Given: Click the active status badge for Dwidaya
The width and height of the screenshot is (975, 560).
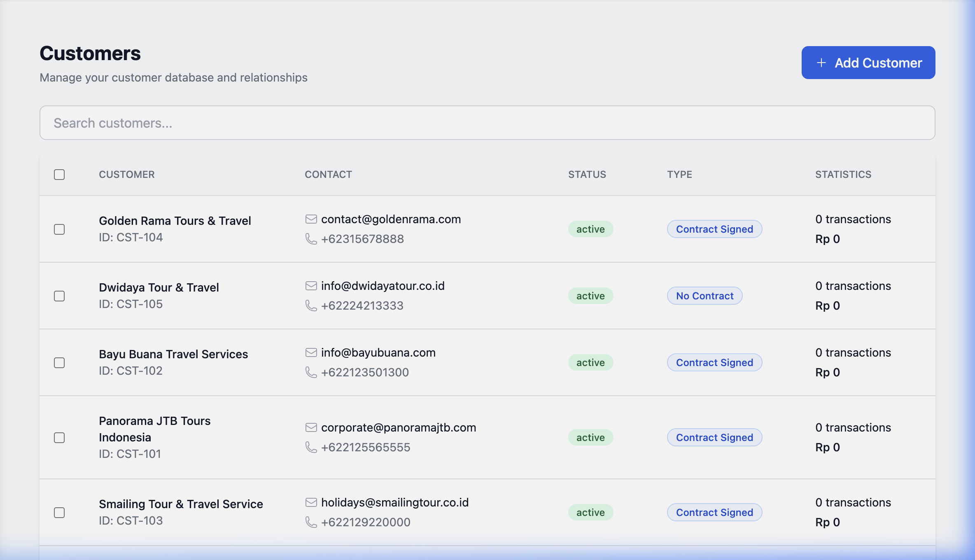Looking at the screenshot, I should pyautogui.click(x=590, y=296).
